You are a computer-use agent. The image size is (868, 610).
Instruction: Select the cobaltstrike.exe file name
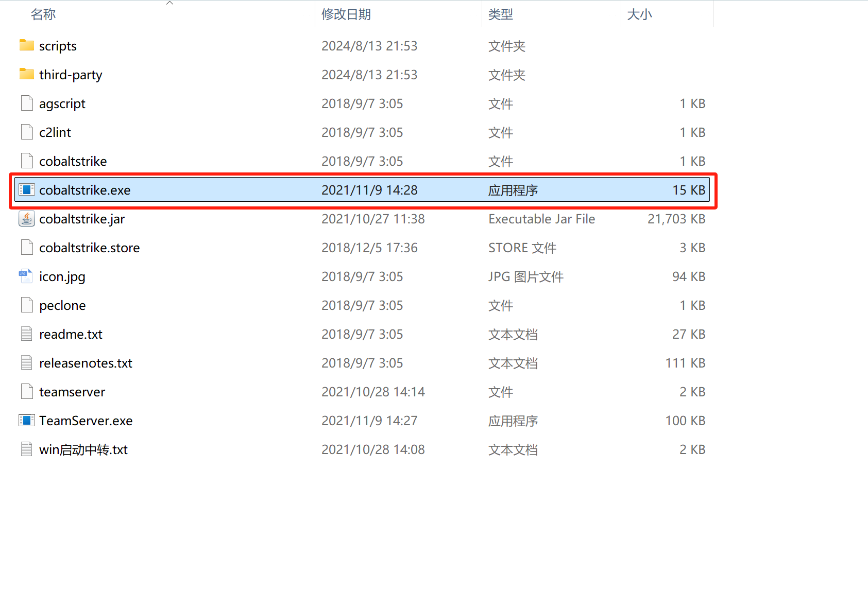(x=85, y=190)
